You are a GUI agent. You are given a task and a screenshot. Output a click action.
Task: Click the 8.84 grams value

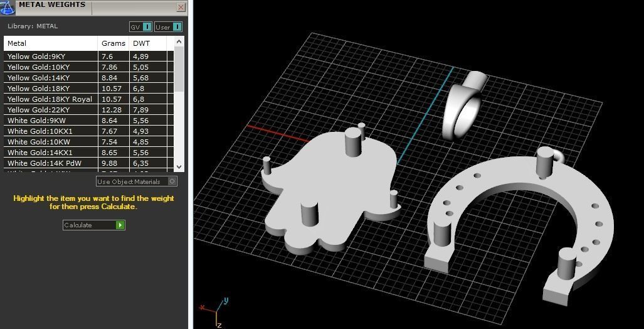[x=109, y=78]
